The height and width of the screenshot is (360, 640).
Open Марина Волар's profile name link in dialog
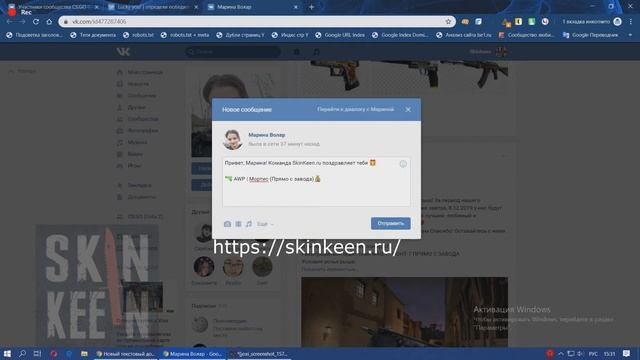point(267,135)
